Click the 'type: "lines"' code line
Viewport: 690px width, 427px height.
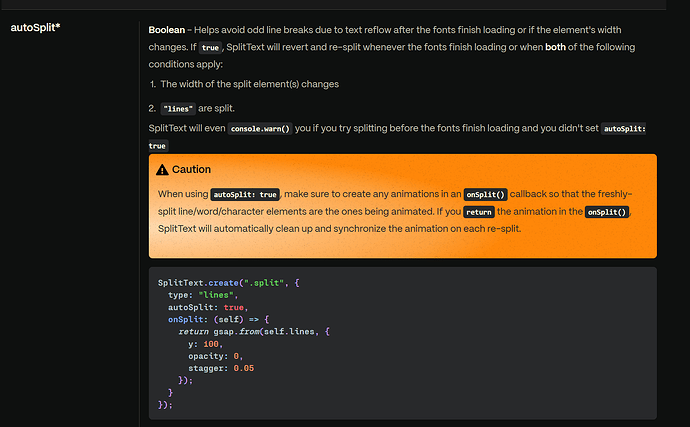tap(203, 295)
